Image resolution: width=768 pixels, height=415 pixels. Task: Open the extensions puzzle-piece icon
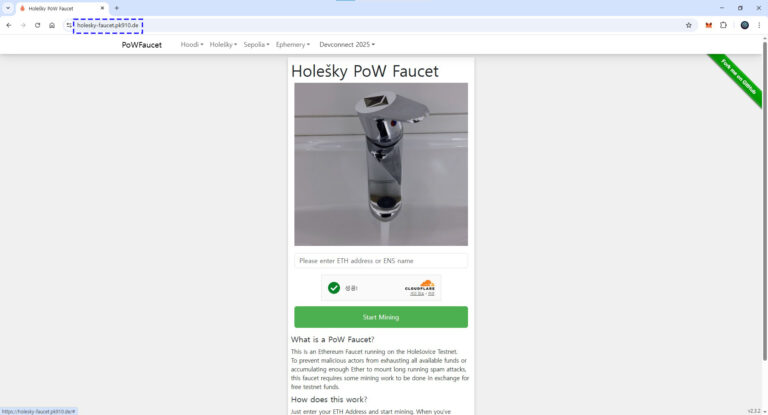pyautogui.click(x=723, y=25)
